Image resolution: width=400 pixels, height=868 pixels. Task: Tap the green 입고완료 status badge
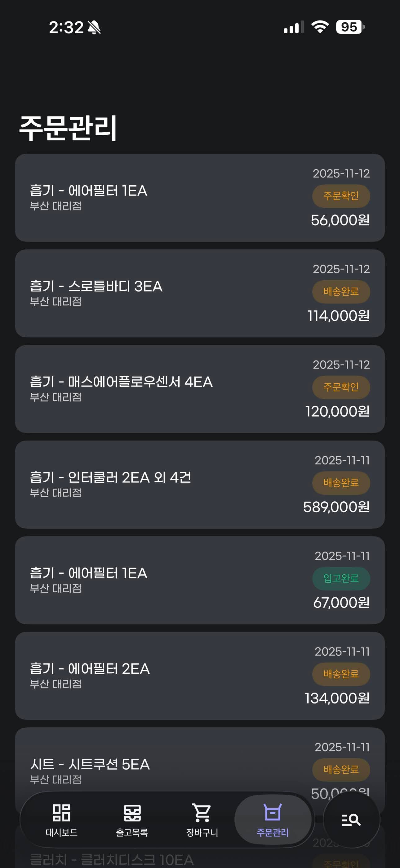tap(341, 578)
